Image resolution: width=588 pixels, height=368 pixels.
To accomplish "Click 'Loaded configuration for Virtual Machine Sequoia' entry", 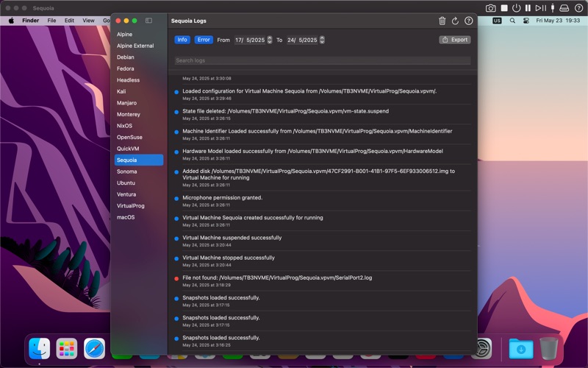I will [x=323, y=94].
